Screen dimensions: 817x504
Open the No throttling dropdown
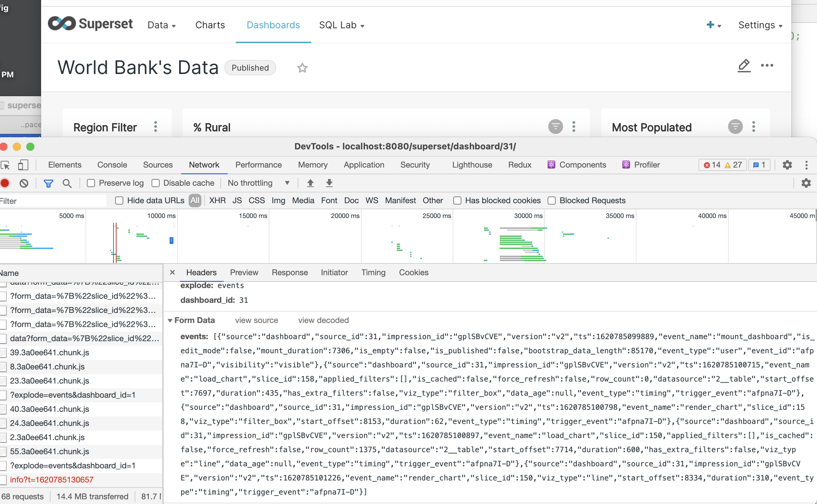259,183
